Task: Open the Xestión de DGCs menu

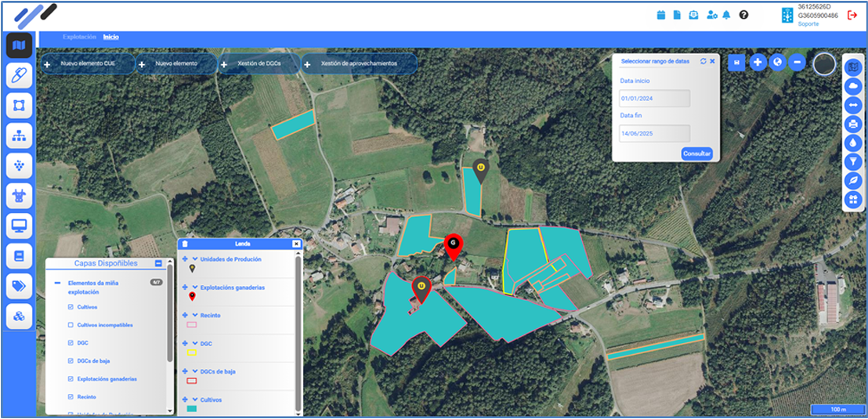Action: coord(259,63)
